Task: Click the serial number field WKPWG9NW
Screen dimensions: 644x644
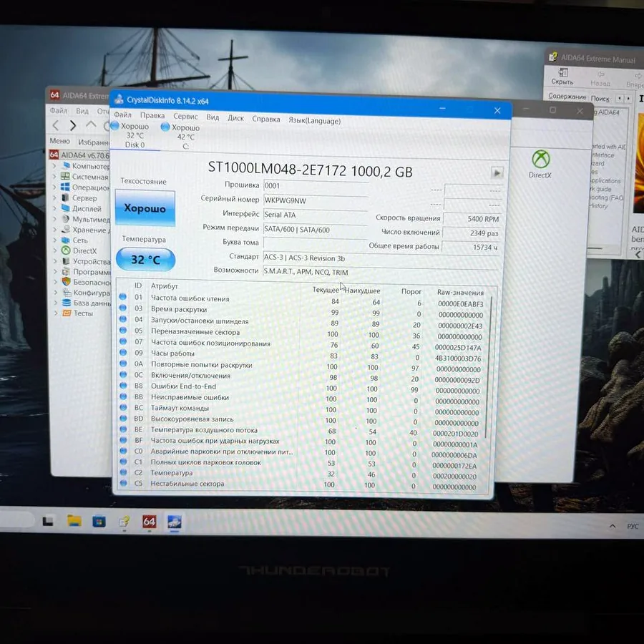Action: [315, 200]
